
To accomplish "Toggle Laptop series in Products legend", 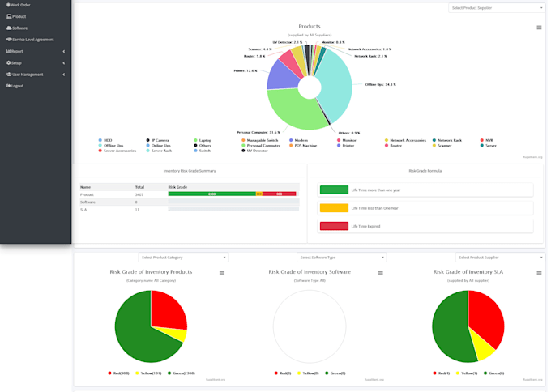I will pos(203,140).
